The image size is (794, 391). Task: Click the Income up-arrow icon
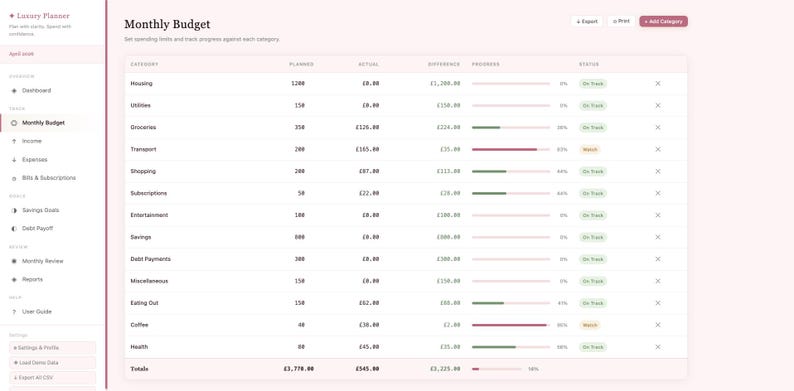click(14, 141)
